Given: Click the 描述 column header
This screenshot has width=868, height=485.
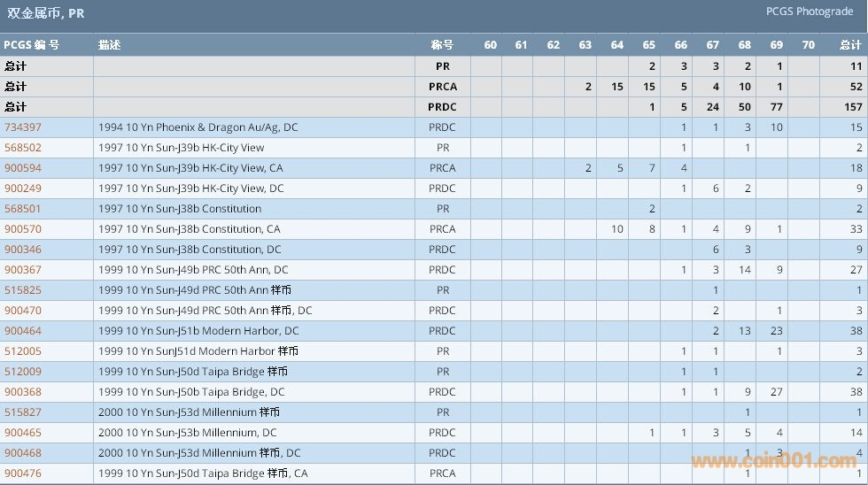Looking at the screenshot, I should [110, 45].
